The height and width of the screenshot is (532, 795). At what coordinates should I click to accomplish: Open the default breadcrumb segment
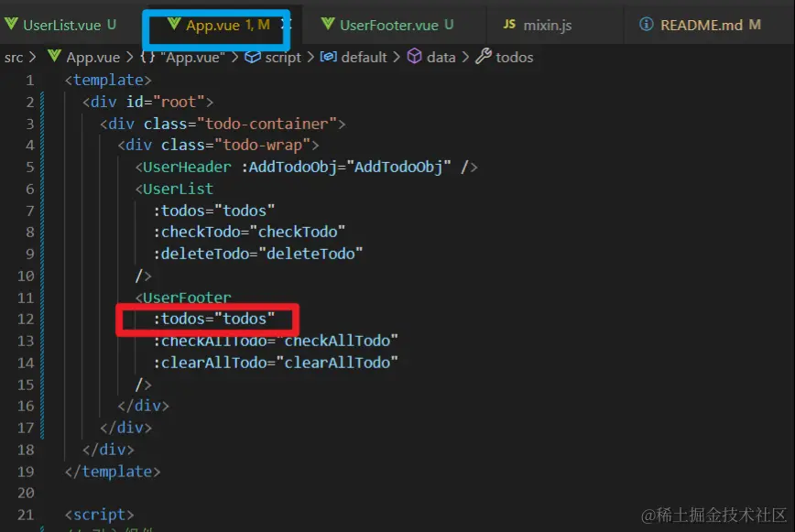pyautogui.click(x=364, y=58)
